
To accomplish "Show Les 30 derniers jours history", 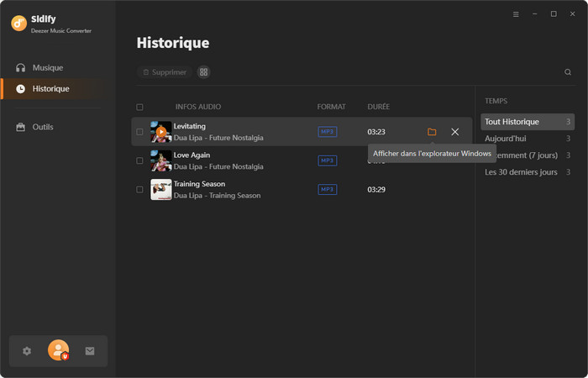I will [521, 172].
